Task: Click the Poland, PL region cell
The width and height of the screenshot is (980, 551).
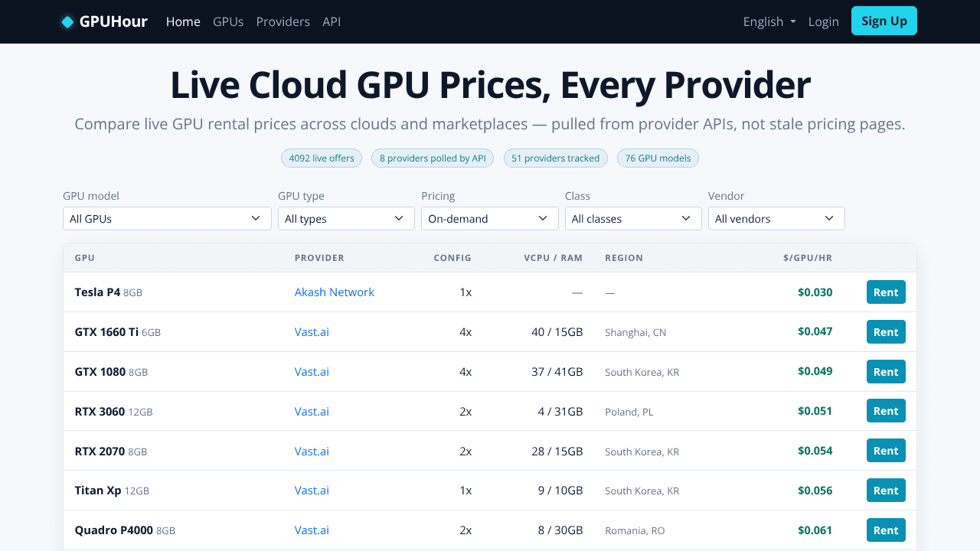Action: (629, 412)
